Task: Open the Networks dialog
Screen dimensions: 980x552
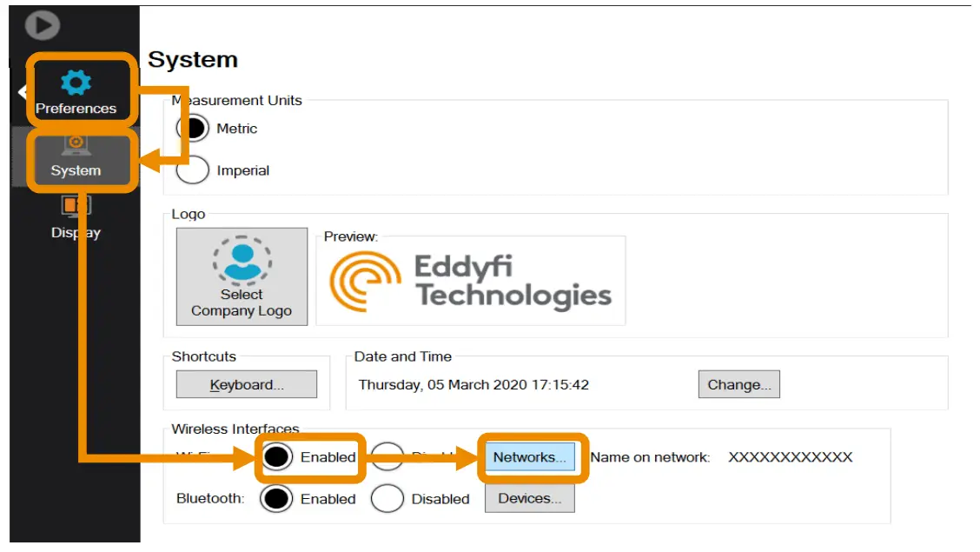Action: click(529, 456)
